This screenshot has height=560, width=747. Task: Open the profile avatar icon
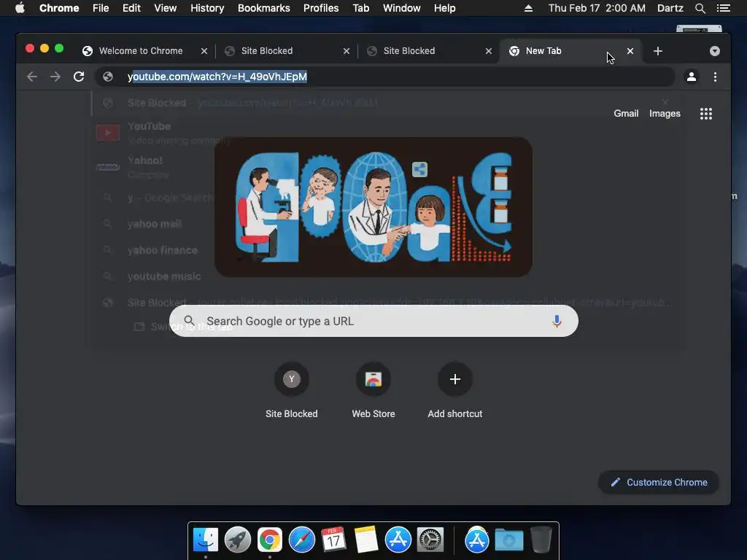click(x=692, y=77)
